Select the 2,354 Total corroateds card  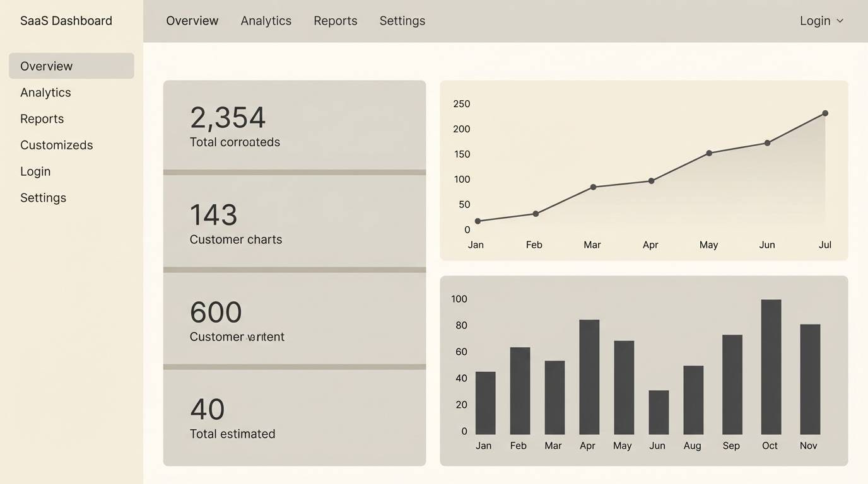pyautogui.click(x=294, y=124)
